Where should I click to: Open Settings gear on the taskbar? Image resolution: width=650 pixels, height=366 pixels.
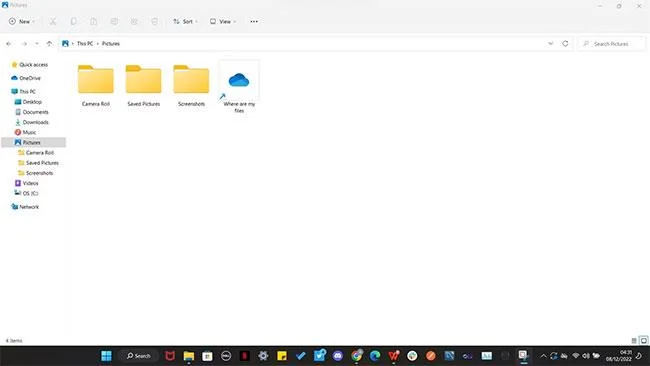tap(263, 356)
